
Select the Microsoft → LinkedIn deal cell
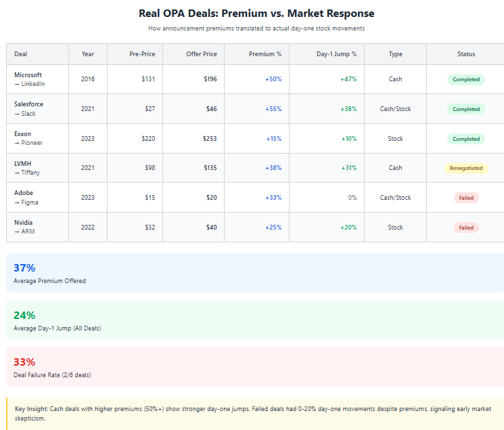point(37,79)
